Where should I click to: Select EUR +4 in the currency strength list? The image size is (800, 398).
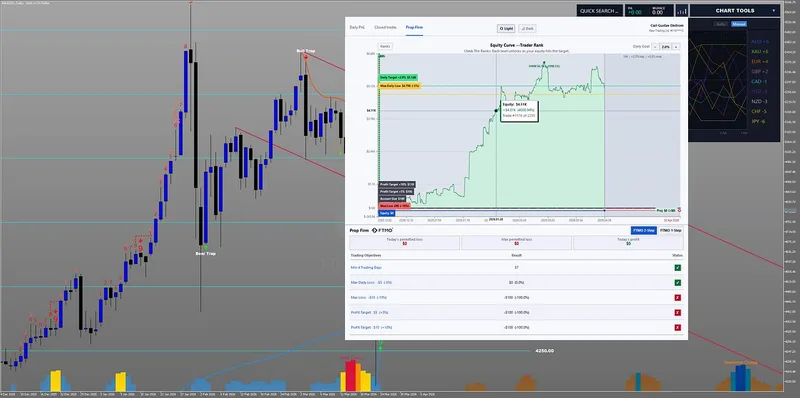(x=760, y=62)
